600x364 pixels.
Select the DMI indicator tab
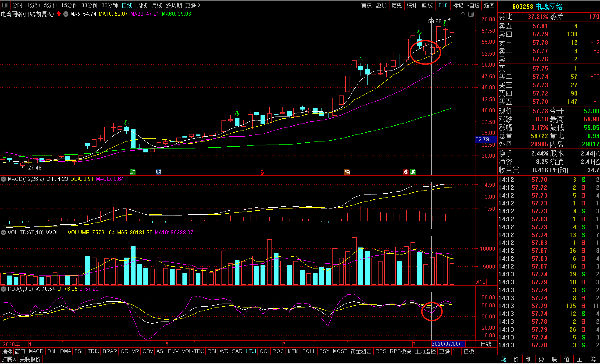[52, 352]
